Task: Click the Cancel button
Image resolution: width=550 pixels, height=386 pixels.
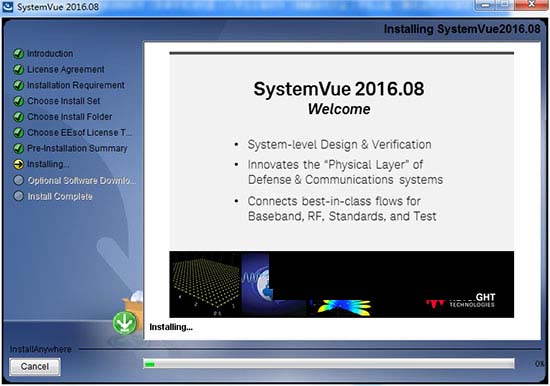Action: (34, 367)
